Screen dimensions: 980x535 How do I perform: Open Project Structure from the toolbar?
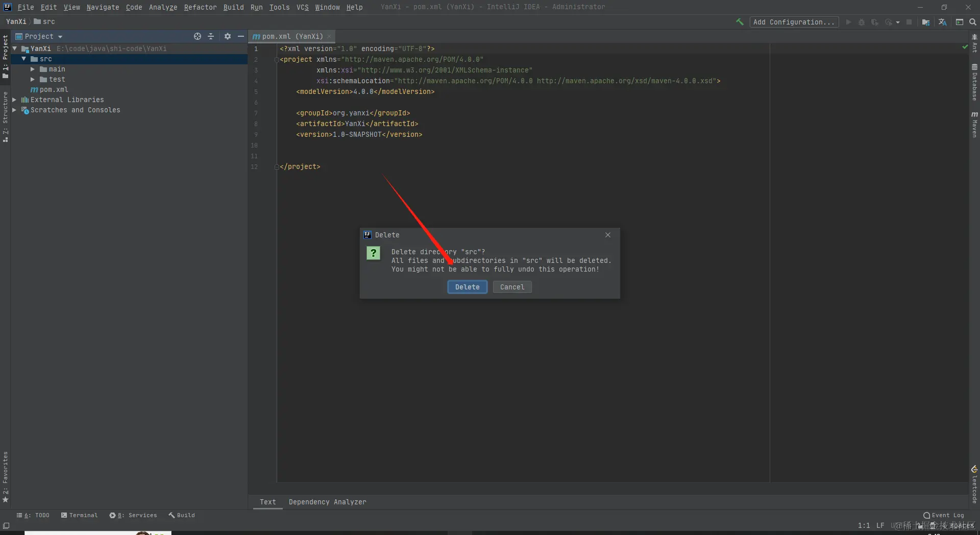coord(926,22)
